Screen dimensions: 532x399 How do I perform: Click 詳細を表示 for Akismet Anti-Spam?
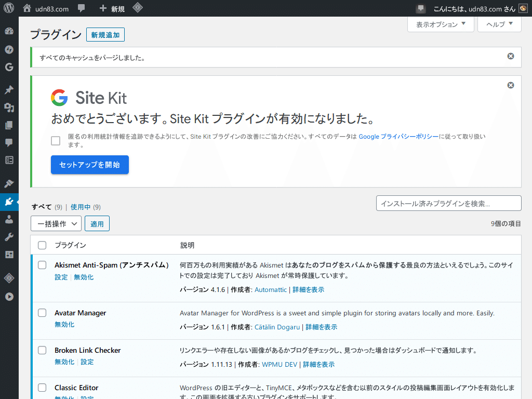(309, 289)
